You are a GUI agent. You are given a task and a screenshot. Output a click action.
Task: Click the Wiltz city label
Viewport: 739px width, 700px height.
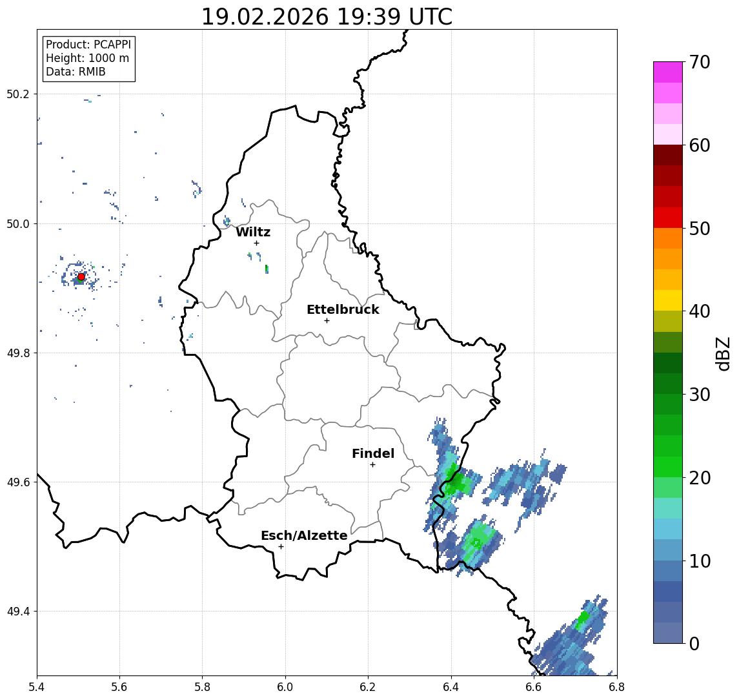[253, 232]
